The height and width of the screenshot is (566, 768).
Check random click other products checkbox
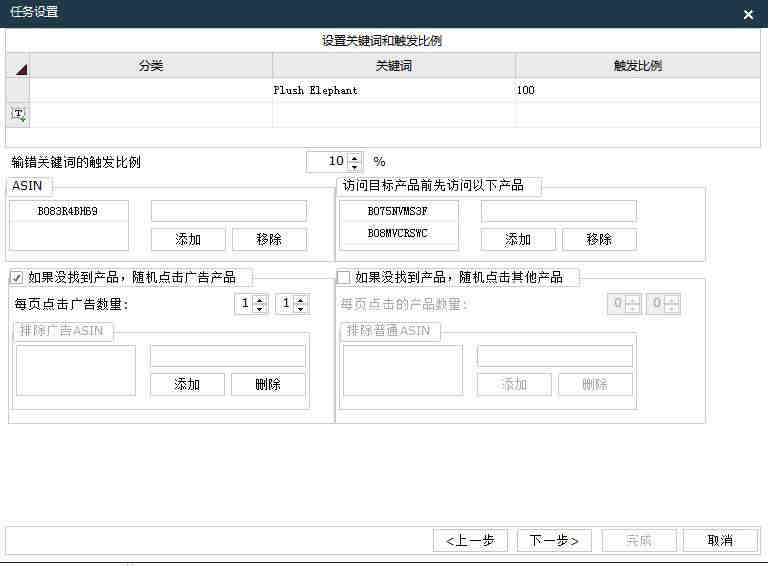[343, 278]
